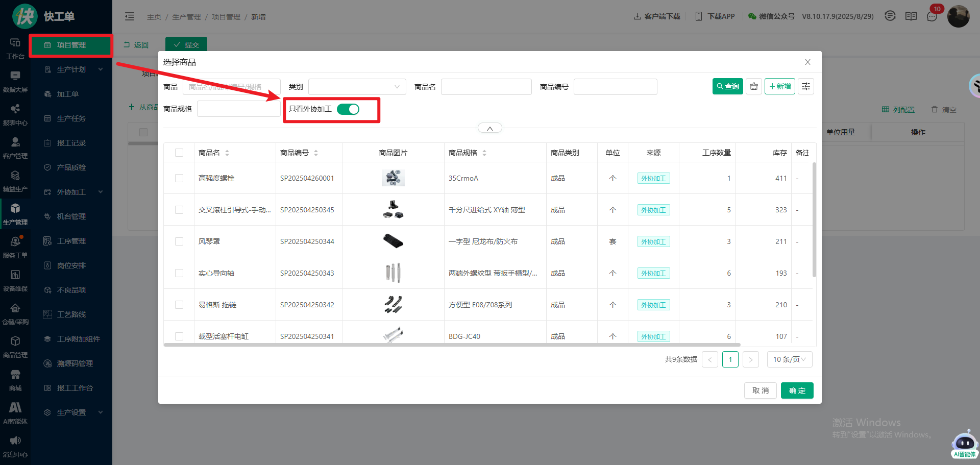Open the filter settings icon next to 新增
This screenshot has height=465, width=980.
coord(805,86)
